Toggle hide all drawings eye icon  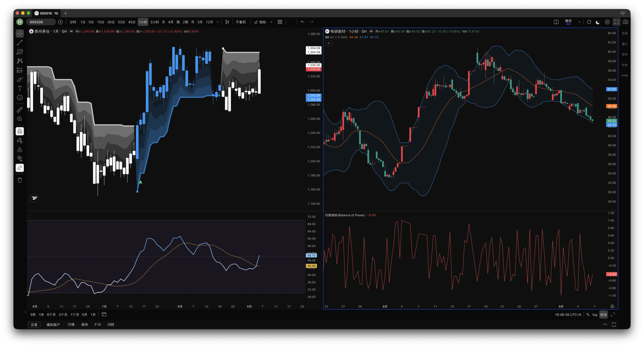pyautogui.click(x=20, y=159)
